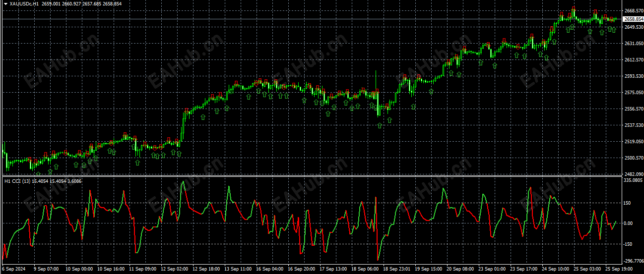Image resolution: width=644 pixels, height=274 pixels.
Task: Open the chart dropdown triangle beside XAUUSDc,H1
Action: click(x=5, y=3)
